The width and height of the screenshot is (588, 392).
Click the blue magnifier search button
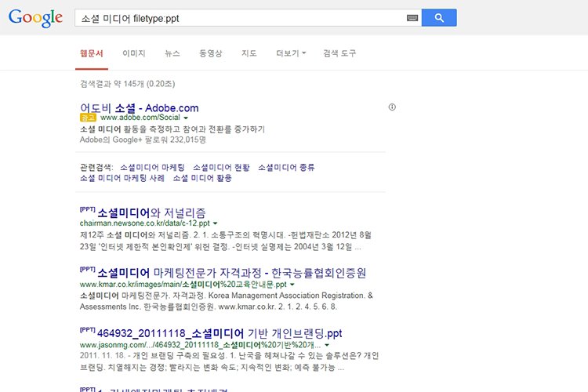click(439, 17)
